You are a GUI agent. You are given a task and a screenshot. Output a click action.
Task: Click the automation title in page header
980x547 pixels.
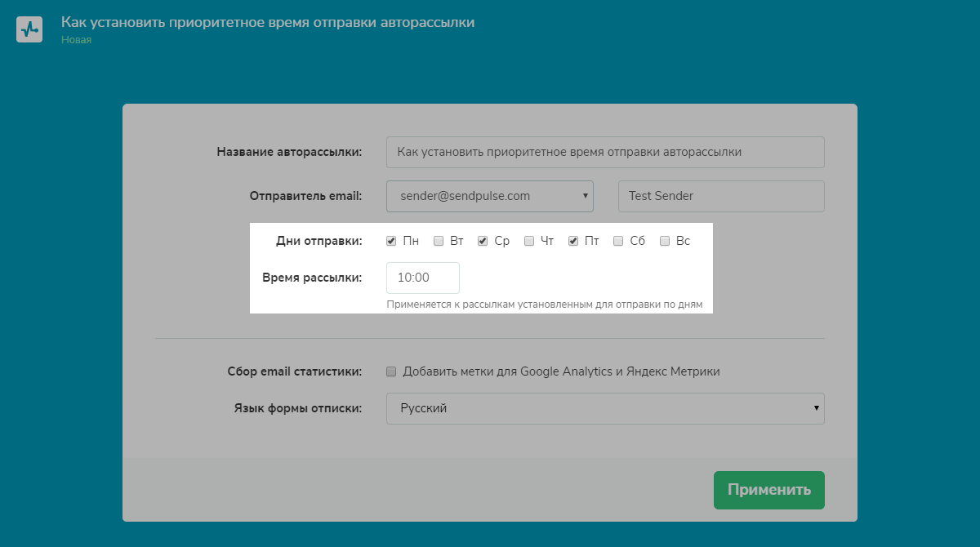point(267,22)
